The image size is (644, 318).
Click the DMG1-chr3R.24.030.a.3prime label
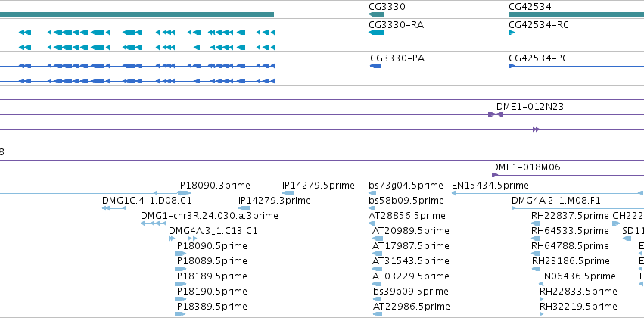(210, 216)
